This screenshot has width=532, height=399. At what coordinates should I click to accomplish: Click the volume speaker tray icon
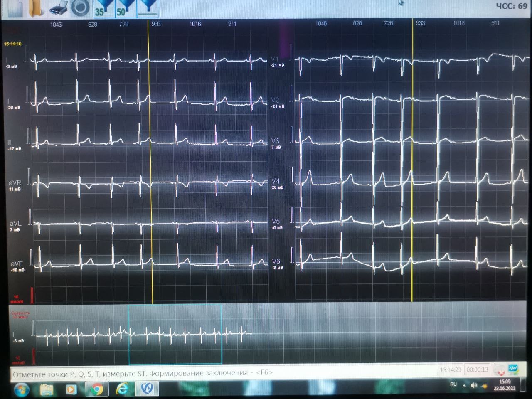[474, 385]
